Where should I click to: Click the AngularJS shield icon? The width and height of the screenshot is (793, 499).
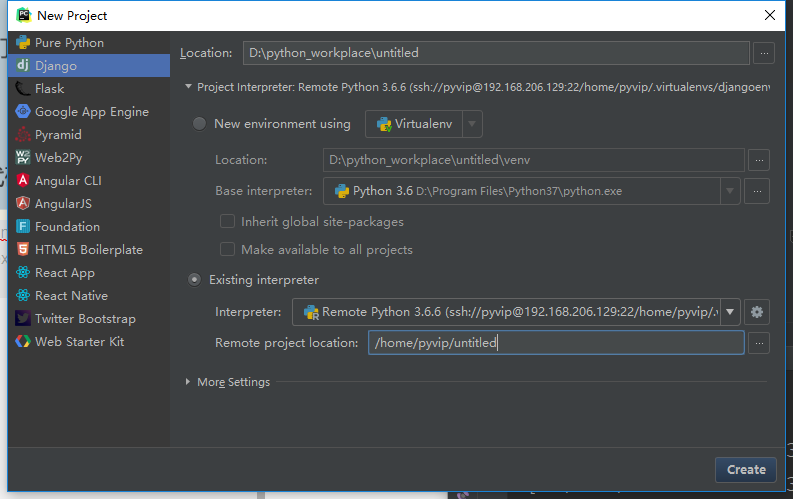click(23, 203)
